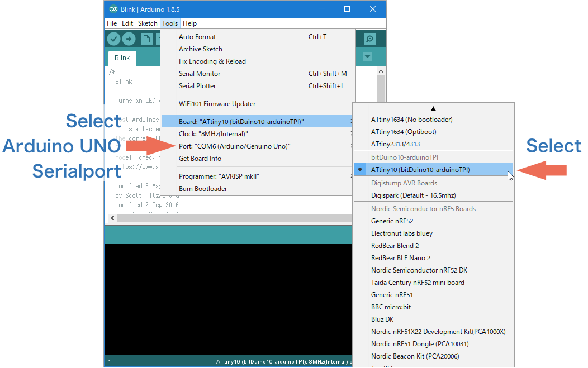
Task: Click Get Board Info
Action: coord(257,159)
